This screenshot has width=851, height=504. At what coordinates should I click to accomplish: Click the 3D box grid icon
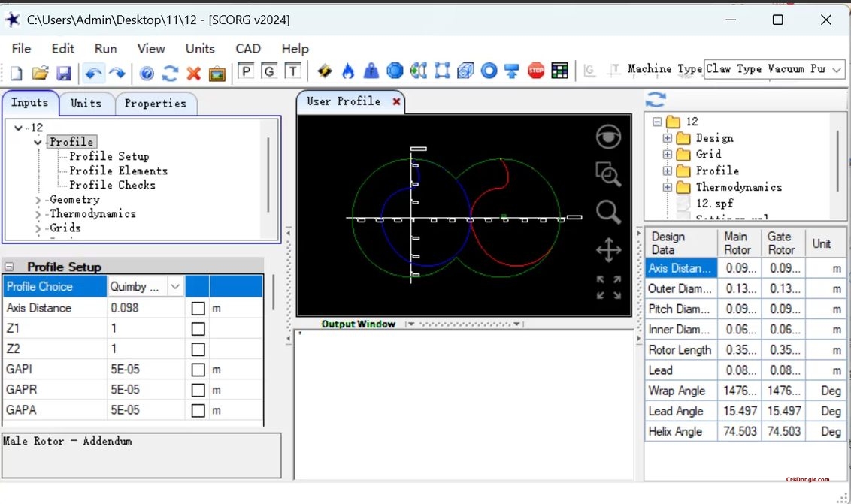[x=465, y=71]
